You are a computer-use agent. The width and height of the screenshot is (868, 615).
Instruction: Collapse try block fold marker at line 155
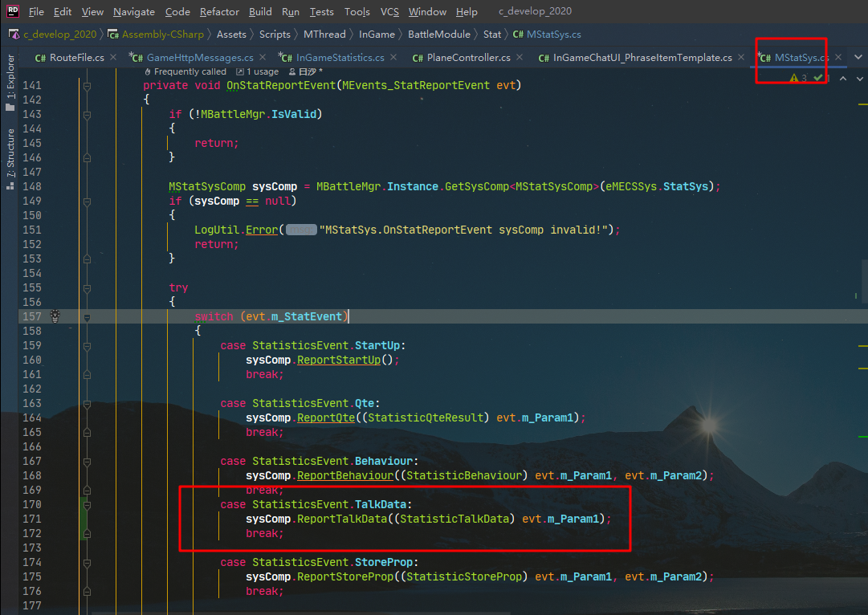coord(87,288)
